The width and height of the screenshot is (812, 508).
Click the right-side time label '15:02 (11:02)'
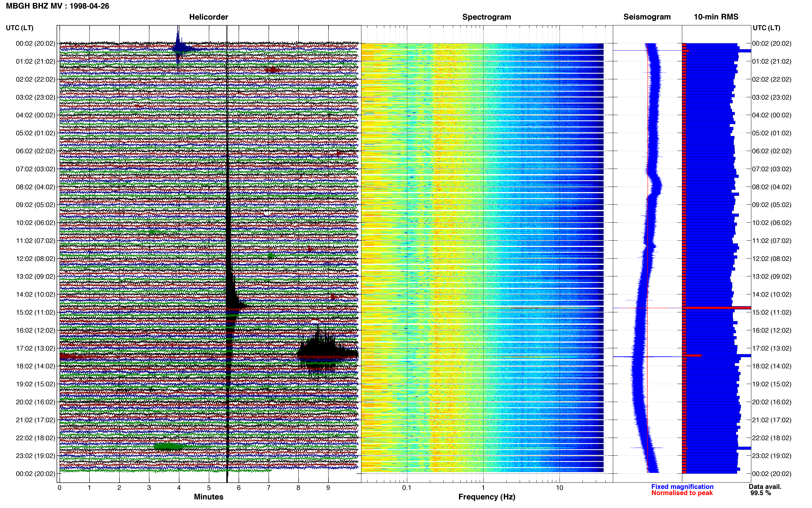tap(771, 312)
